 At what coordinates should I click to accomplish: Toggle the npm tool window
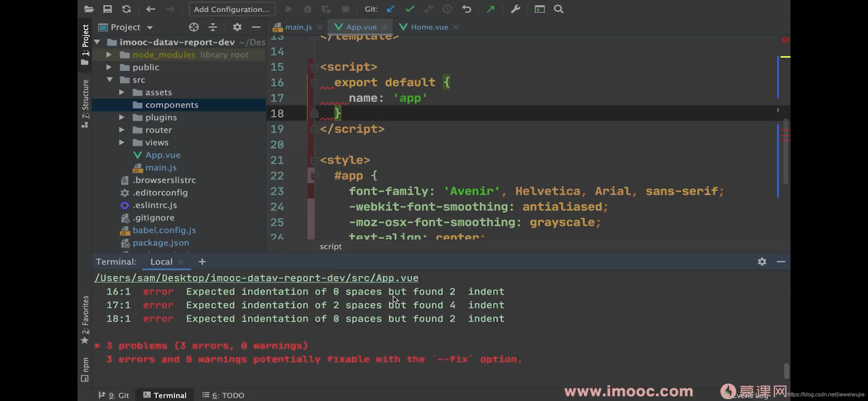[x=85, y=369]
